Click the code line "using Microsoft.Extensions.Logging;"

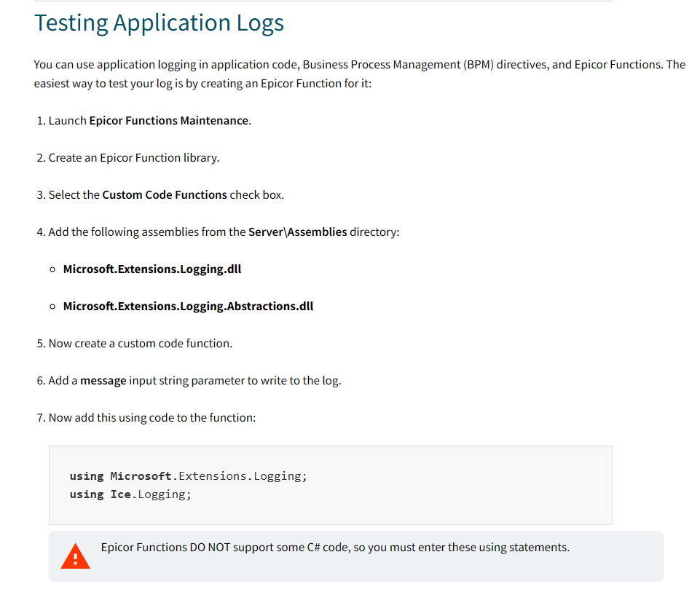189,476
